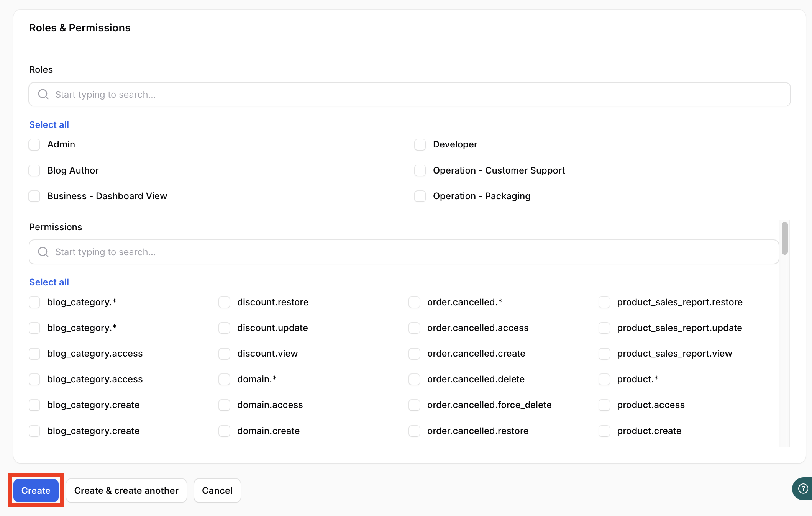Click Create & create another button

point(126,490)
